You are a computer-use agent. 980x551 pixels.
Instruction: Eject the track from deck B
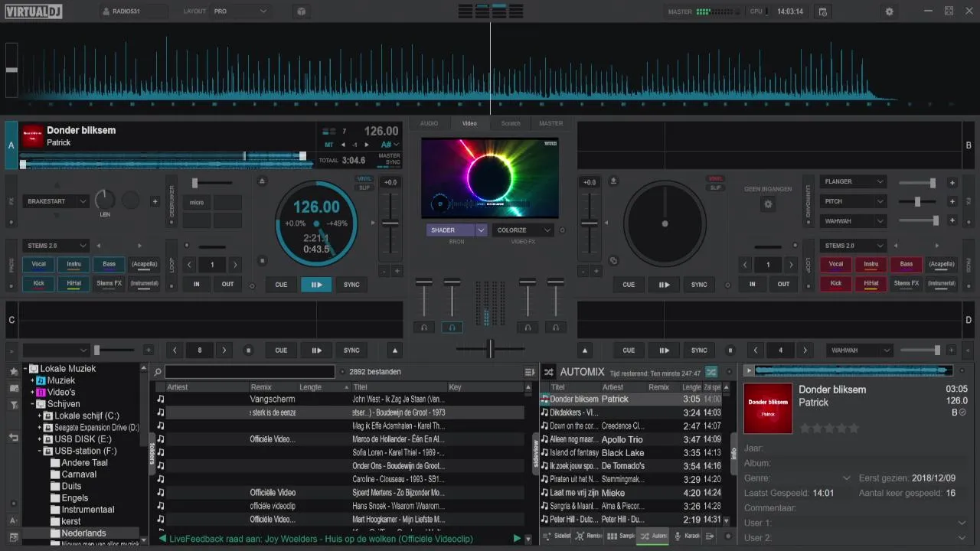point(613,181)
